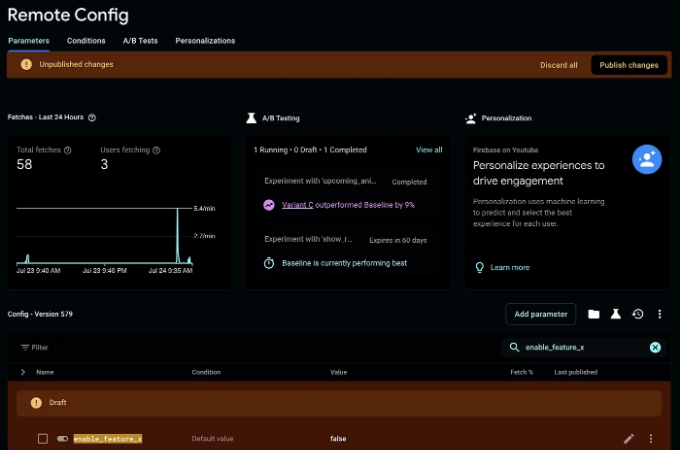
Task: Open the folder icon to create a group
Action: (594, 314)
